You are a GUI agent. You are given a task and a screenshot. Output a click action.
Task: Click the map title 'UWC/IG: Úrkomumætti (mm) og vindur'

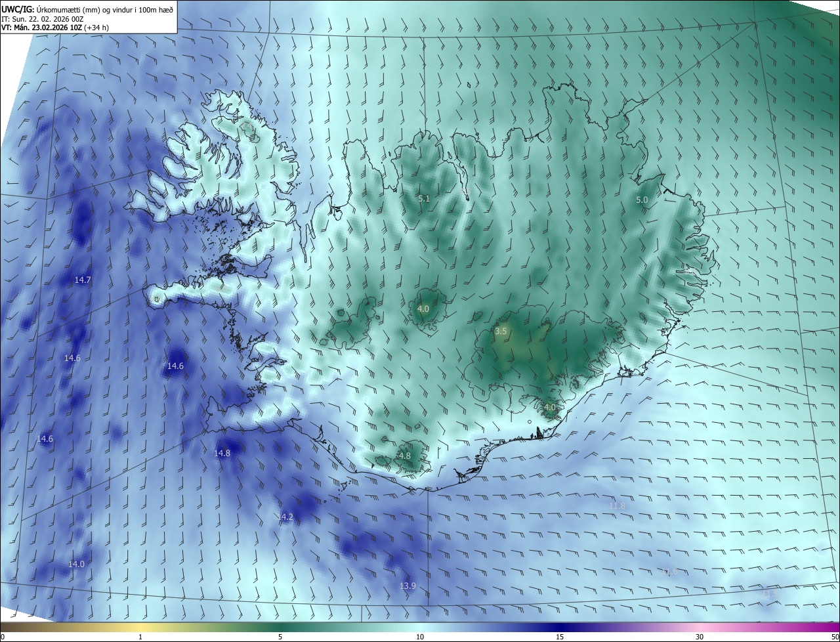(87, 9)
